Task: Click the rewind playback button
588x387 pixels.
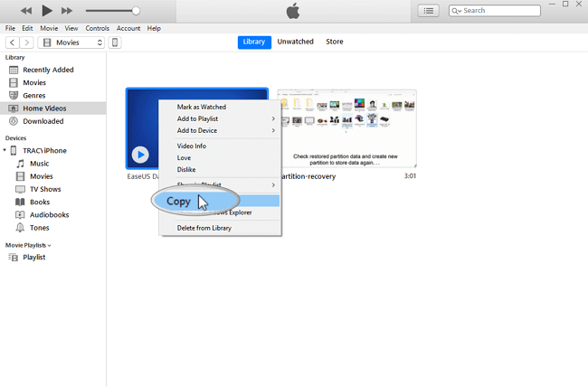Action: (x=23, y=11)
